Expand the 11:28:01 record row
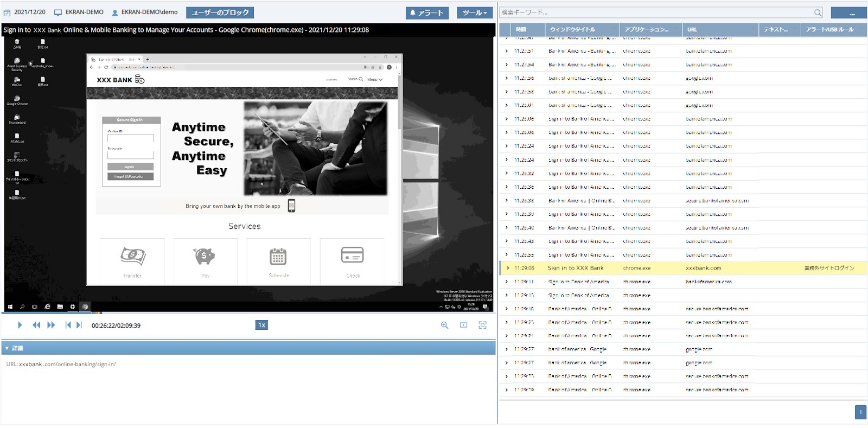868x428 pixels. tap(507, 105)
